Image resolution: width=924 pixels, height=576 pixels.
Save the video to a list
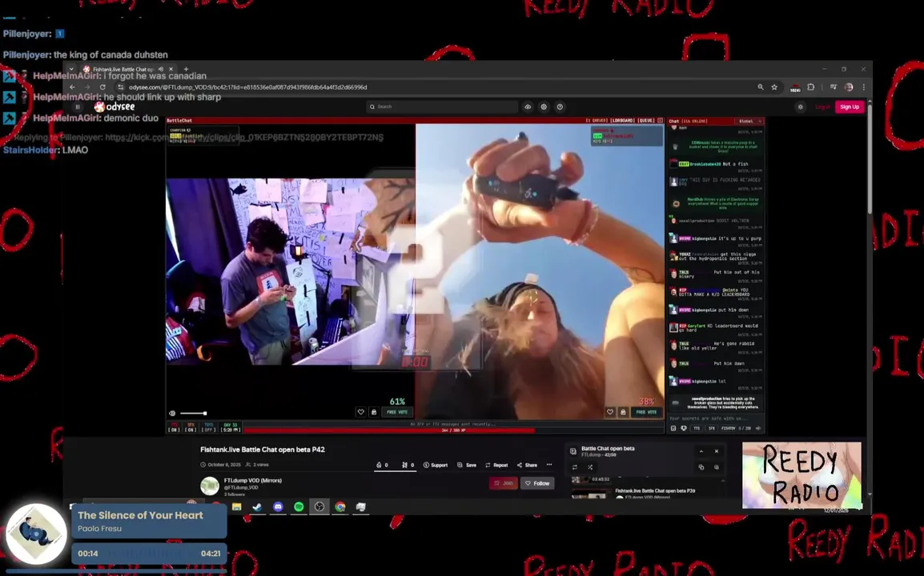467,465
